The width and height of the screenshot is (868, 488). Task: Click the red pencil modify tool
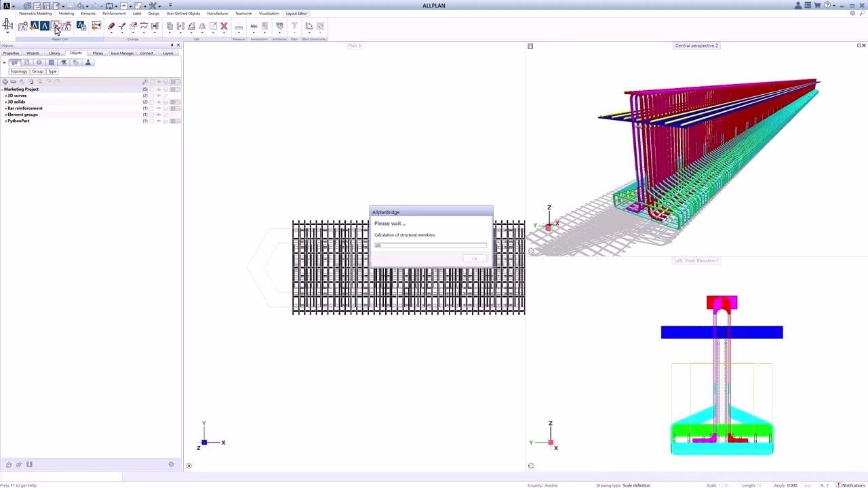coord(111,26)
